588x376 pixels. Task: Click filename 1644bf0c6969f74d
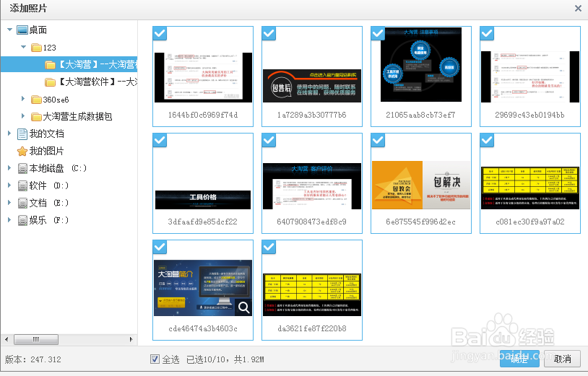coord(203,115)
